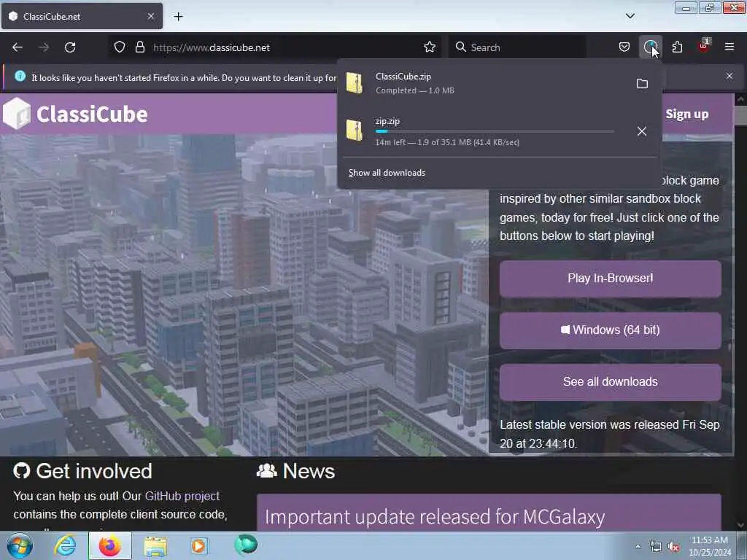Open Windows Start menu
The height and width of the screenshot is (560, 747).
click(20, 545)
